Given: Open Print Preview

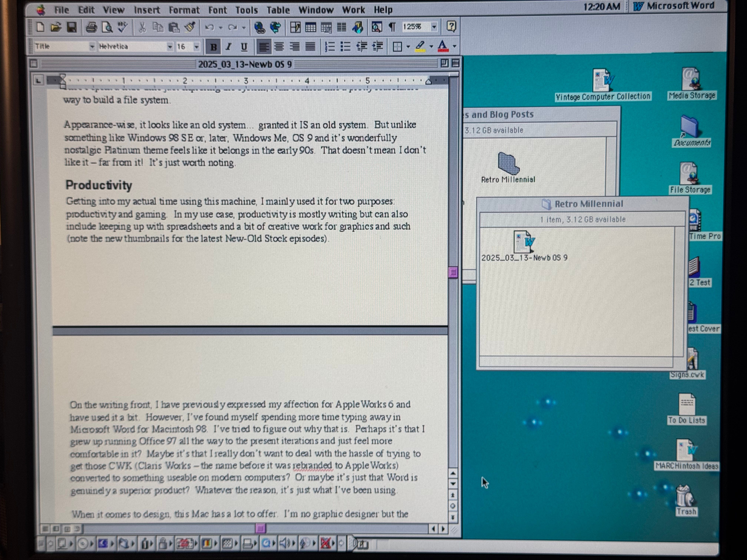Looking at the screenshot, I should [x=107, y=27].
